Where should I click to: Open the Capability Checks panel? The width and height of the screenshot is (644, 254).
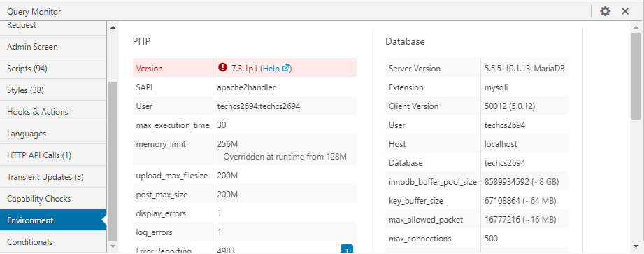click(53, 199)
